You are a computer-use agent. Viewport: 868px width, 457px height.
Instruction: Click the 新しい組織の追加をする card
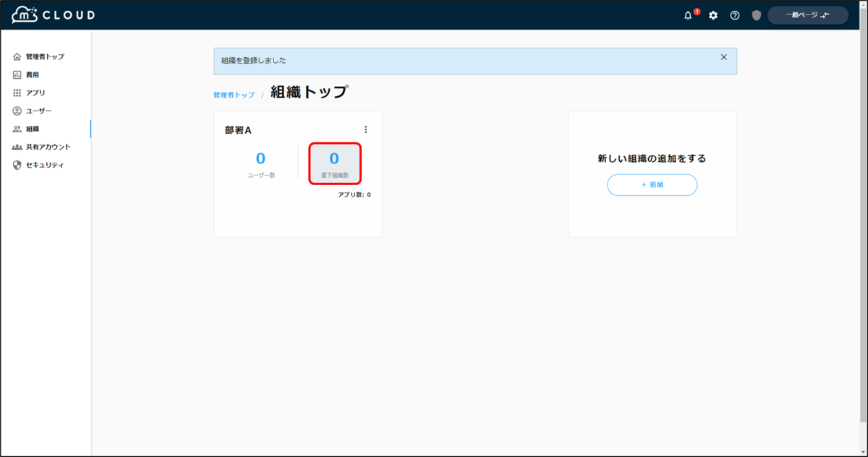tap(651, 158)
